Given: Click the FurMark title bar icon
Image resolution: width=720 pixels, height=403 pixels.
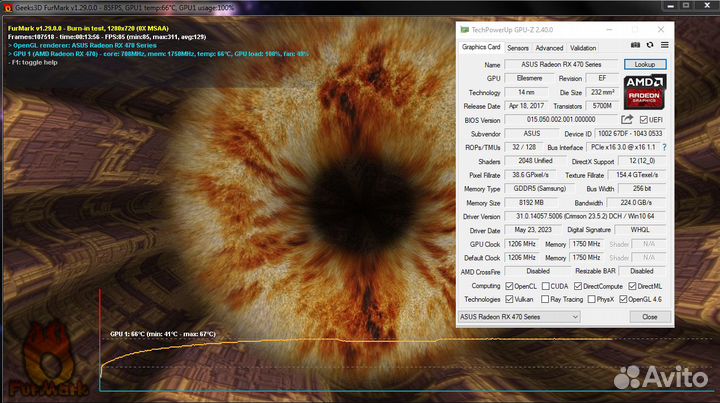Looking at the screenshot, I should tap(8, 8).
